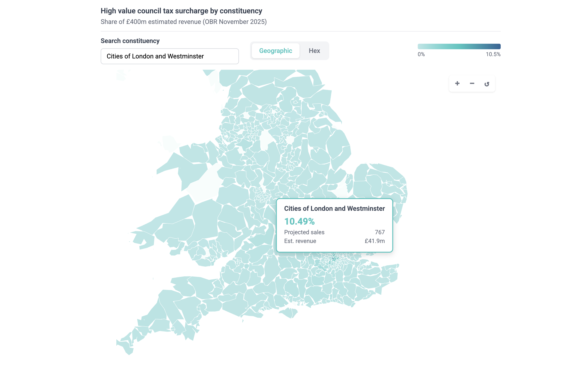588x370 pixels.
Task: Click the zoom in plus icon
Action: (x=457, y=84)
